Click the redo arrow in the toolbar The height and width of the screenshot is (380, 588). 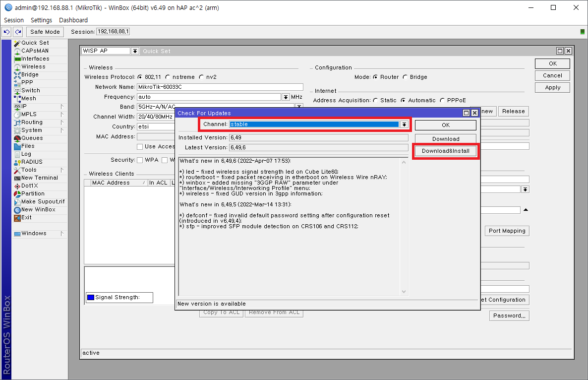point(18,32)
